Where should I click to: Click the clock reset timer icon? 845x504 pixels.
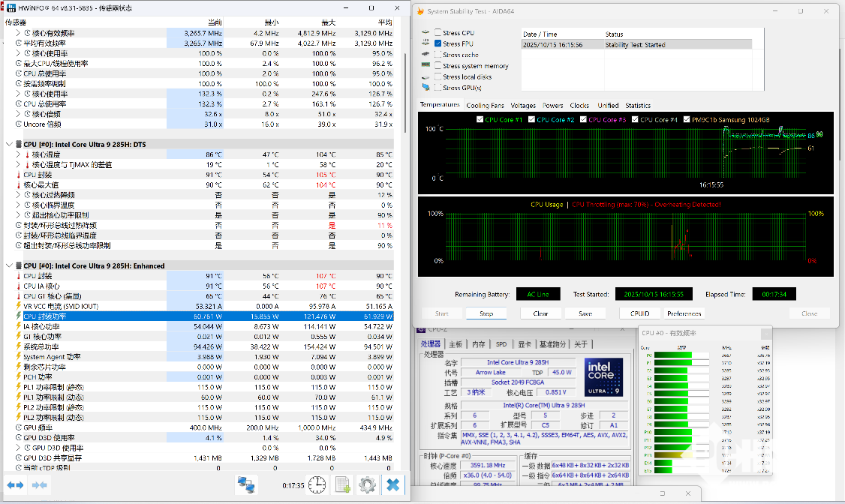pyautogui.click(x=317, y=484)
